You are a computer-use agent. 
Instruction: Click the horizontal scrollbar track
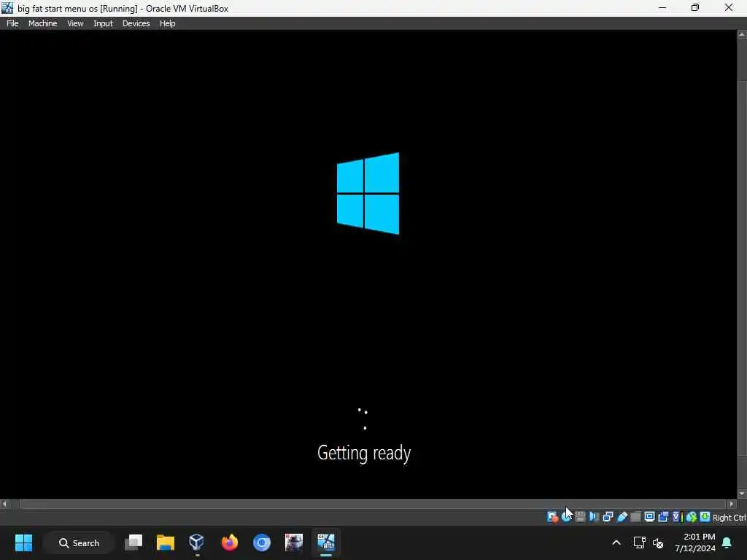(373, 504)
